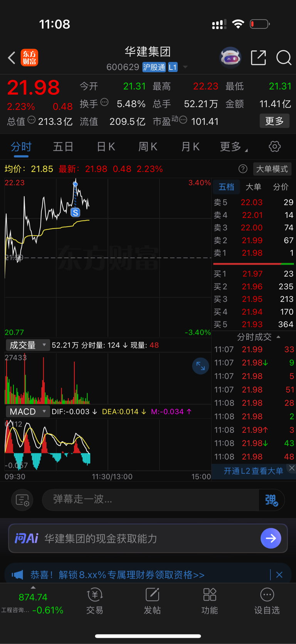296x644 pixels.
Task: Expand stock title dropdown arrow next to L1
Action: click(x=185, y=67)
